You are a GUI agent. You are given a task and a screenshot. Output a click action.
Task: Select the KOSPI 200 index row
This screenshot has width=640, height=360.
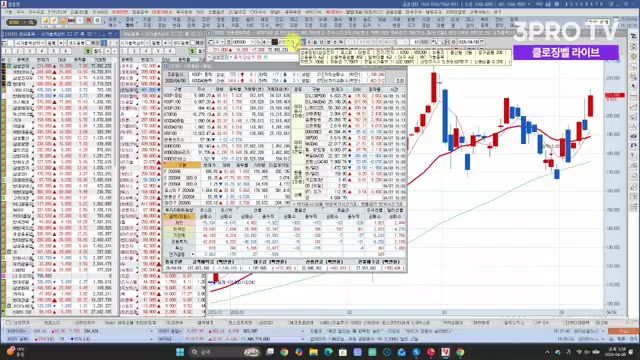click(x=227, y=108)
